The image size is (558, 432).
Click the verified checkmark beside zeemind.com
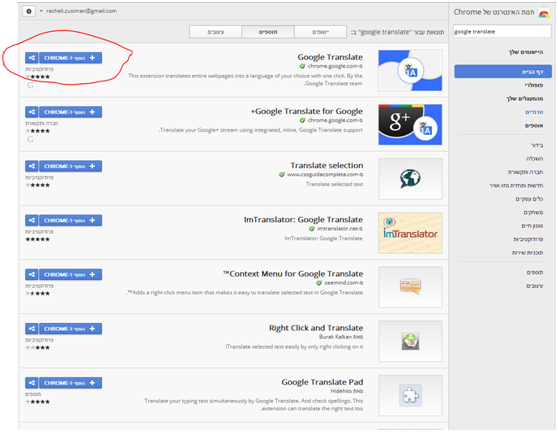[319, 283]
